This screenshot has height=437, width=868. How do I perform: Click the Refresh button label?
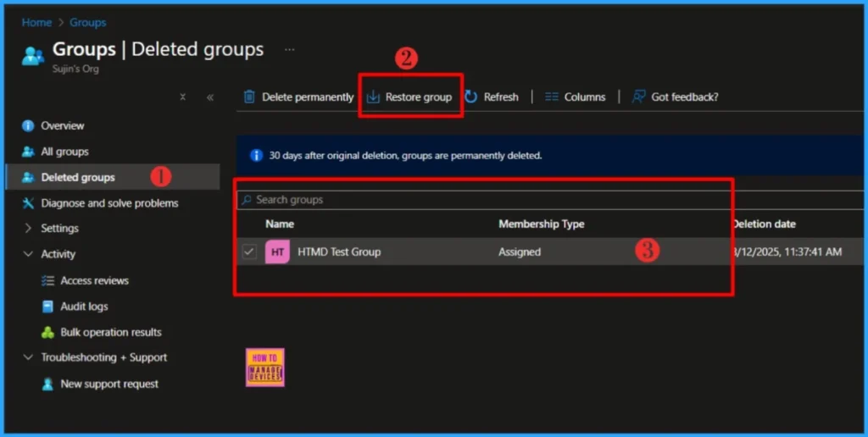coord(501,97)
